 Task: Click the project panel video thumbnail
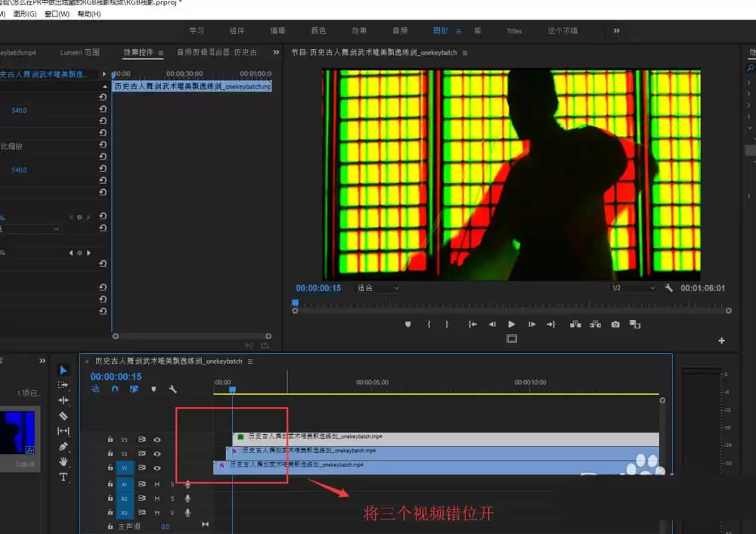[x=18, y=432]
